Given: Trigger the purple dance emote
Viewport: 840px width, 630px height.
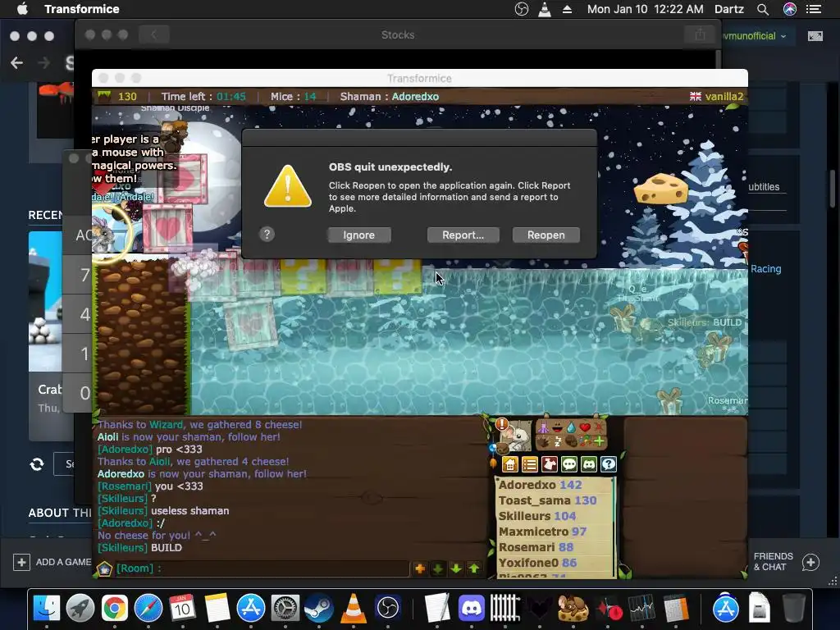Looking at the screenshot, I should click(x=543, y=427).
